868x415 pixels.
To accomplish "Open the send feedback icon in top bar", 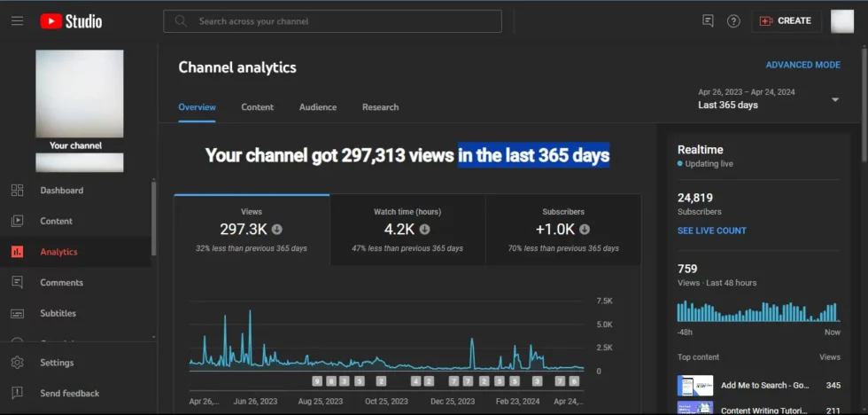I will (707, 21).
